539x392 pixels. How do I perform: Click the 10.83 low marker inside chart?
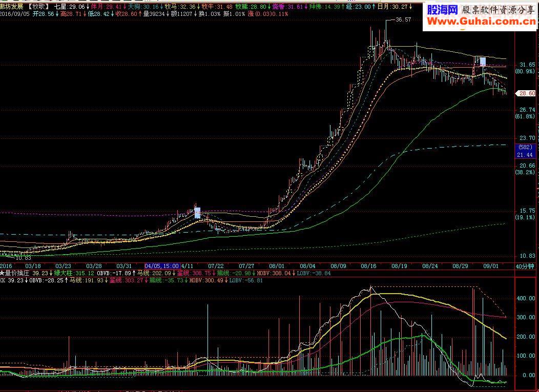click(x=24, y=258)
